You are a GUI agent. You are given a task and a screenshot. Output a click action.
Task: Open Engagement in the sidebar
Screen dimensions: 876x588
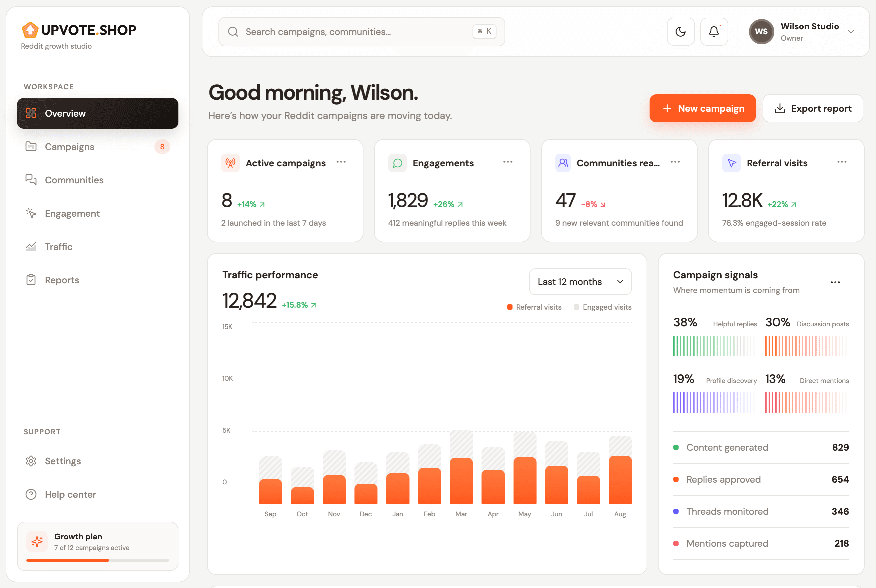coord(98,213)
